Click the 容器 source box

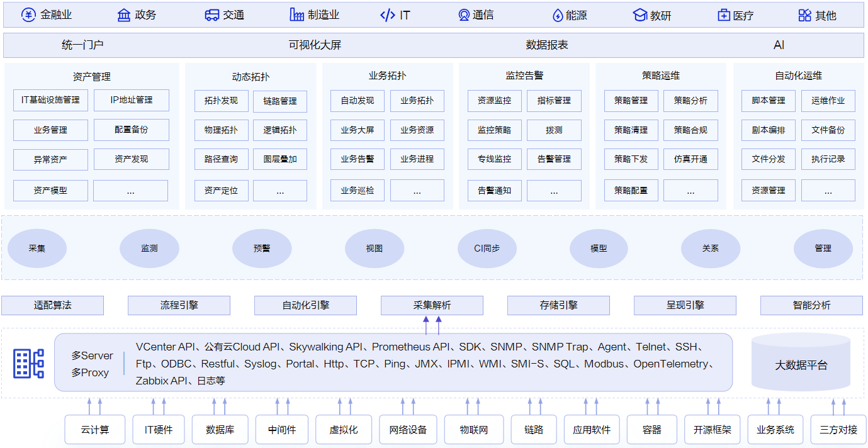(x=652, y=430)
